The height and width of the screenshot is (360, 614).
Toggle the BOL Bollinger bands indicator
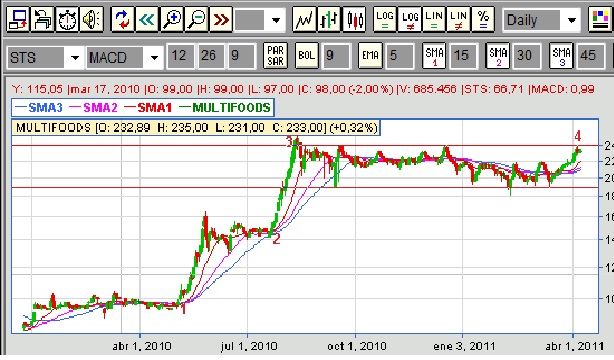(x=307, y=55)
